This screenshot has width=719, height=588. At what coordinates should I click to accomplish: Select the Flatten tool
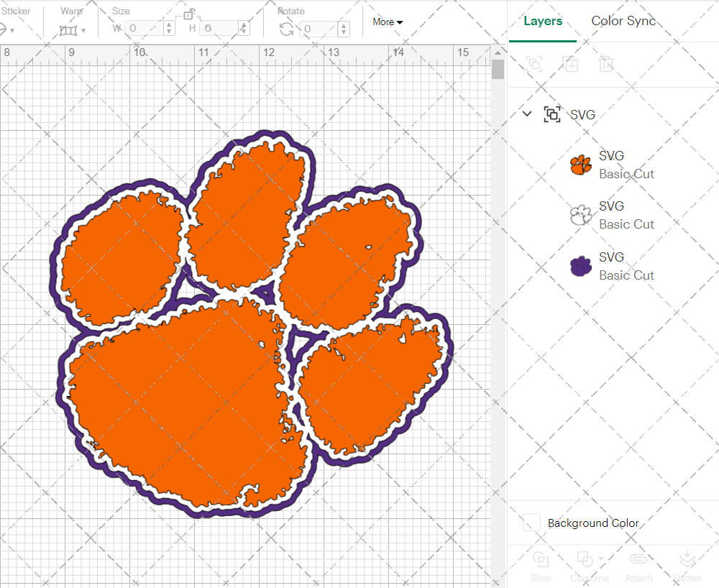pyautogui.click(x=687, y=566)
